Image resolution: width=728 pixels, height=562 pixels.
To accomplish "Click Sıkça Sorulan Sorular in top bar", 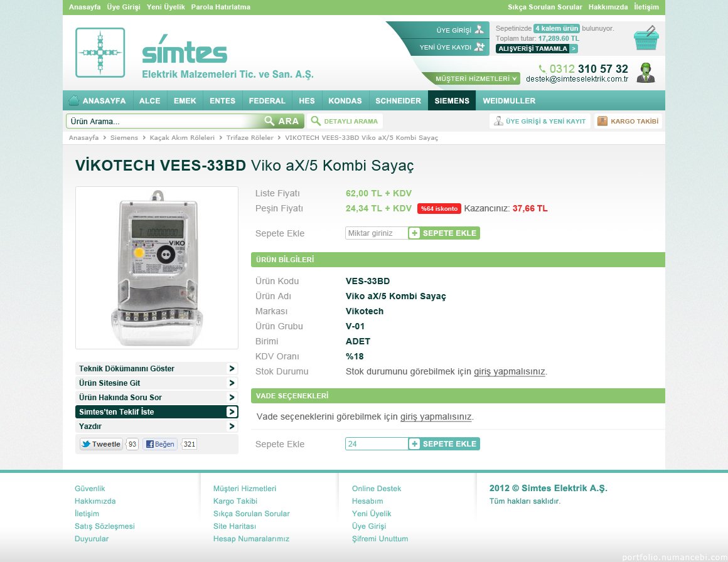I will [545, 7].
